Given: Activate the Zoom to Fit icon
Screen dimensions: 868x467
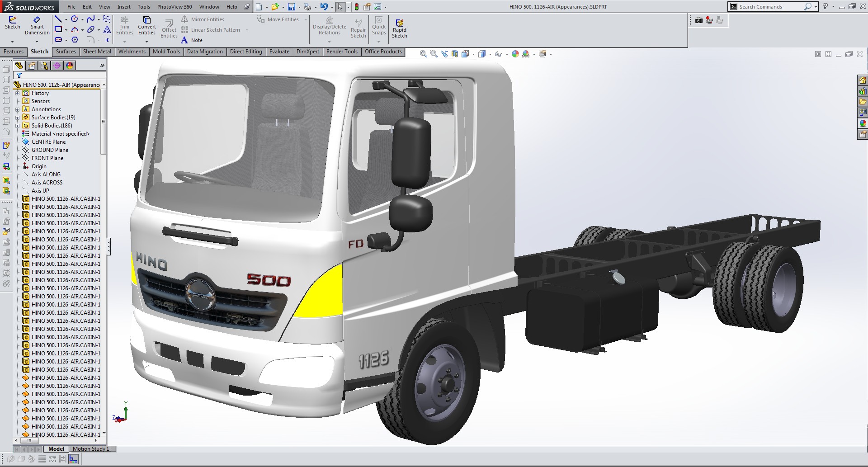Looking at the screenshot, I should 423,53.
